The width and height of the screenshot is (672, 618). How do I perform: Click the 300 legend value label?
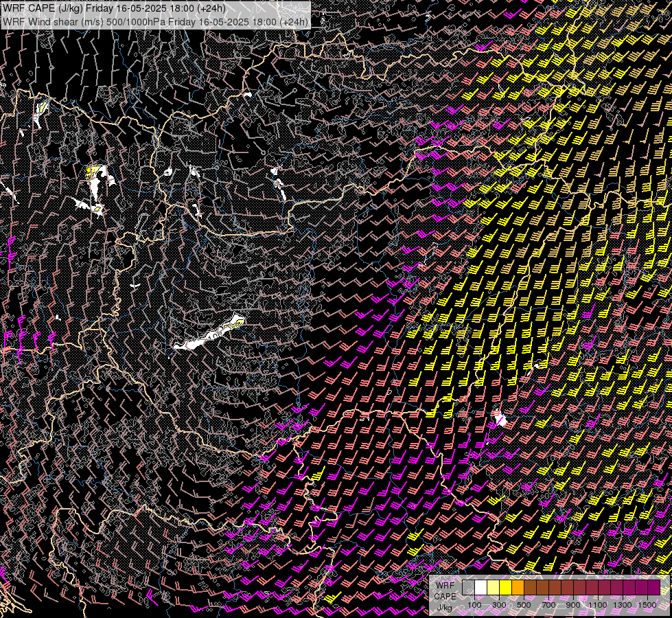499,605
